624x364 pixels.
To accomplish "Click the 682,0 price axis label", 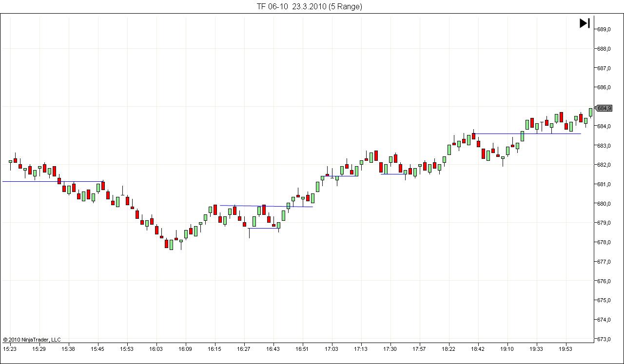I will pos(604,165).
